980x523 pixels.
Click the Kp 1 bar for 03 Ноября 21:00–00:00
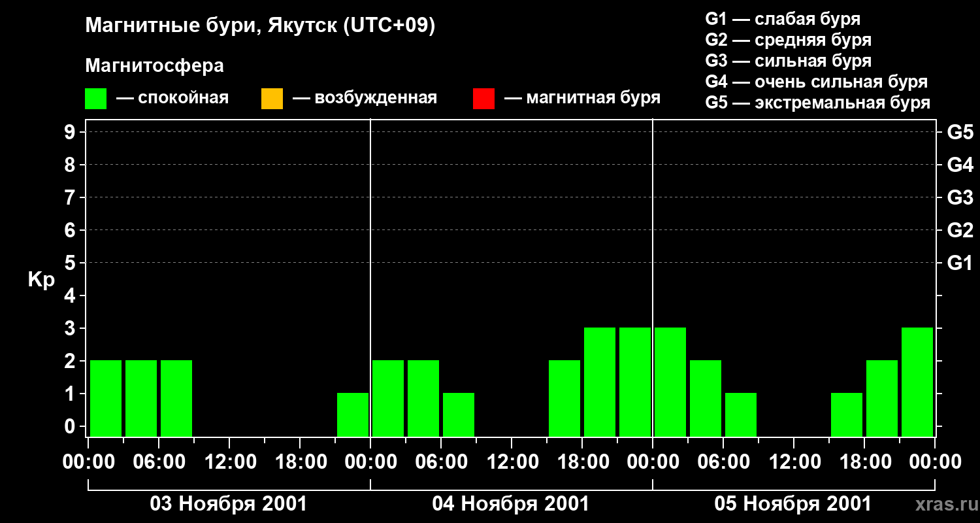pos(353,414)
